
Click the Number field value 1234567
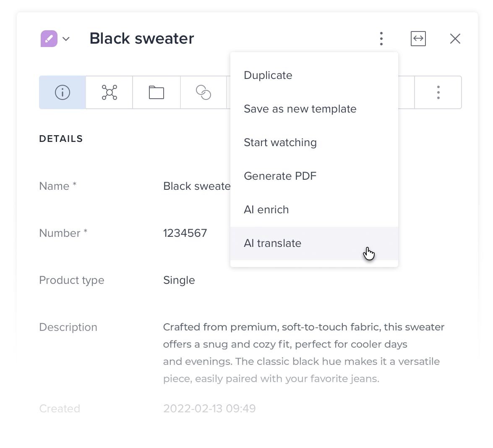[185, 233]
